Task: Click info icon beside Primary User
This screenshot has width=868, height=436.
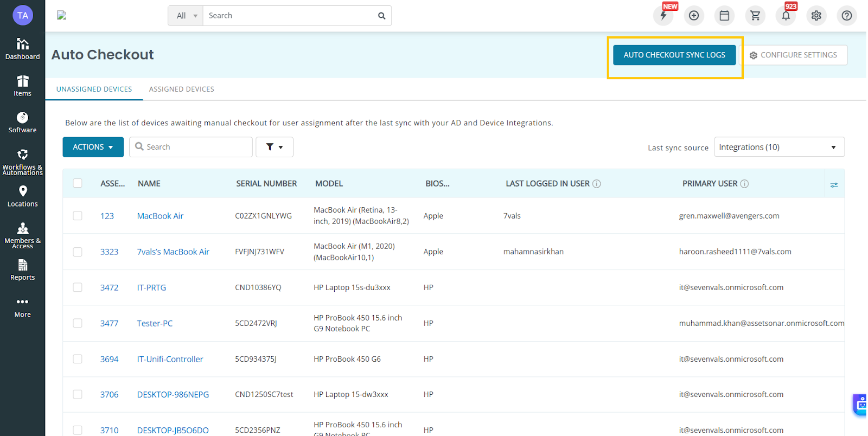Action: point(744,184)
